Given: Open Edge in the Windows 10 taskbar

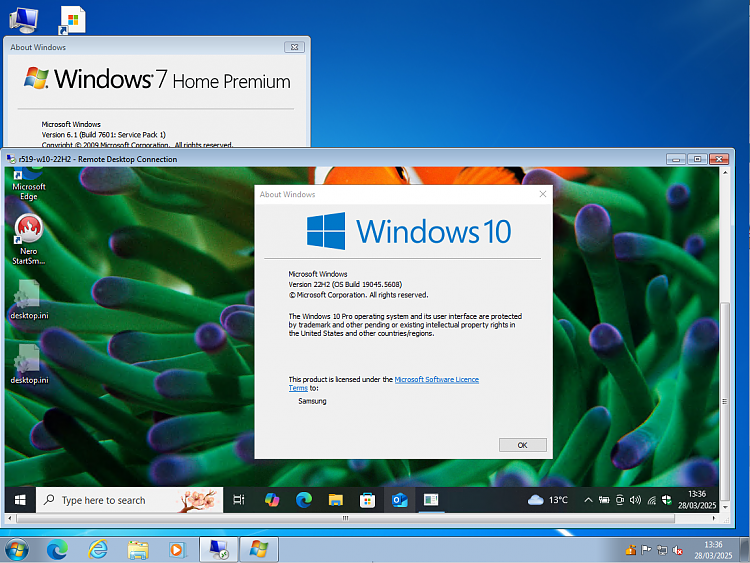Looking at the screenshot, I should pos(304,500).
